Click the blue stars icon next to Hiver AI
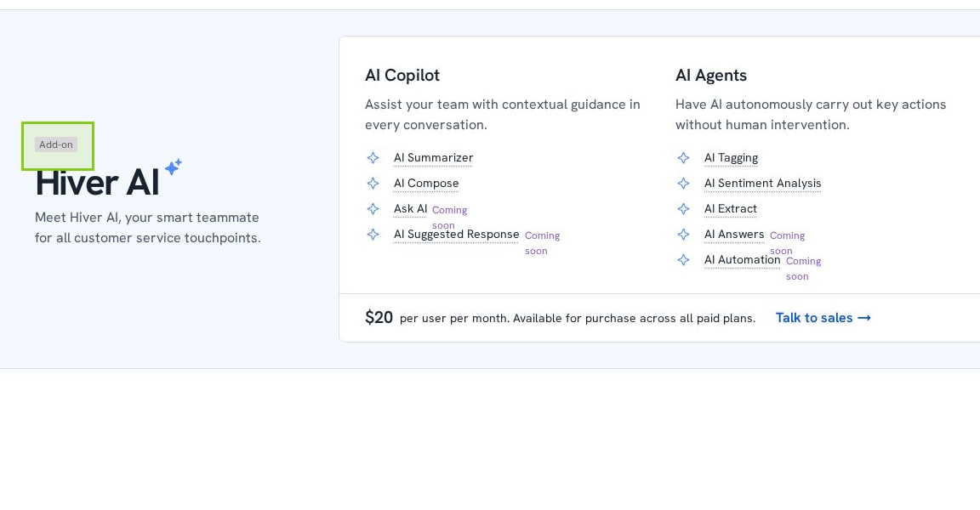The image size is (980, 510). pos(173,167)
